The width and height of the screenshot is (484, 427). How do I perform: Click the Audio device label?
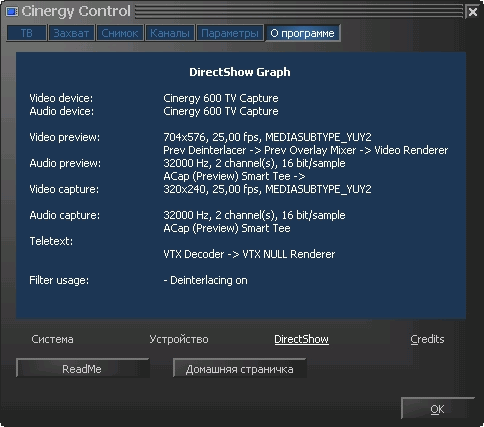pos(62,111)
